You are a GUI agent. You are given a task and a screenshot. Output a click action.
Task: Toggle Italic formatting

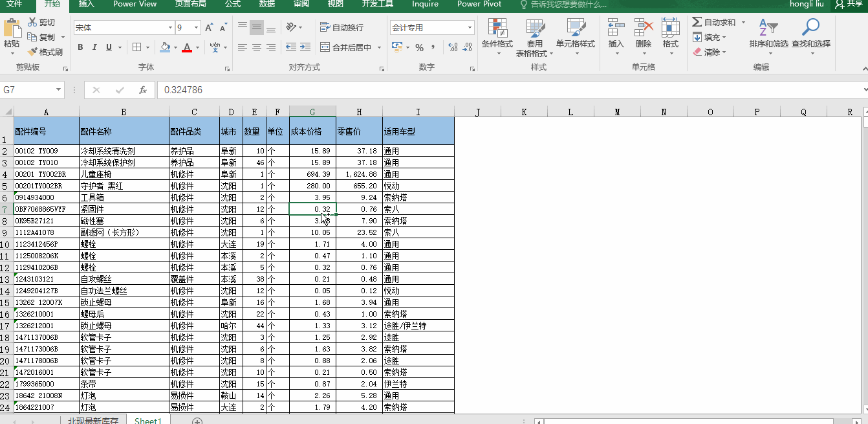click(94, 47)
